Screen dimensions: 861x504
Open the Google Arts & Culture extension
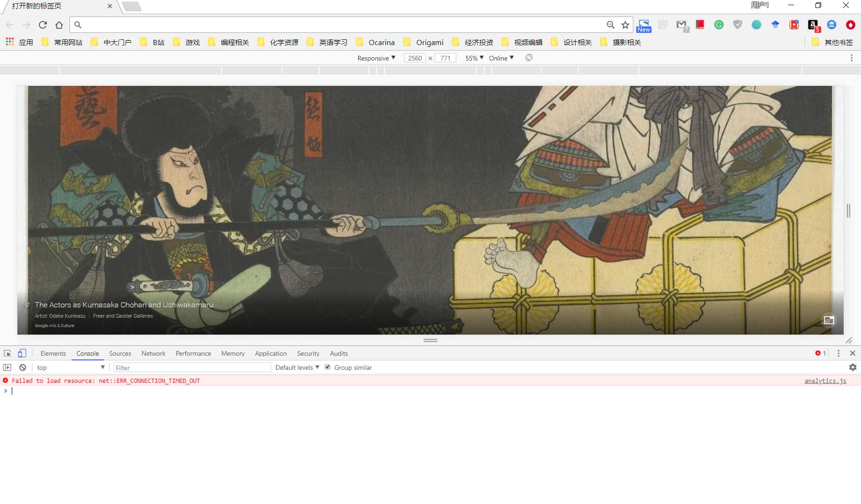pos(831,25)
